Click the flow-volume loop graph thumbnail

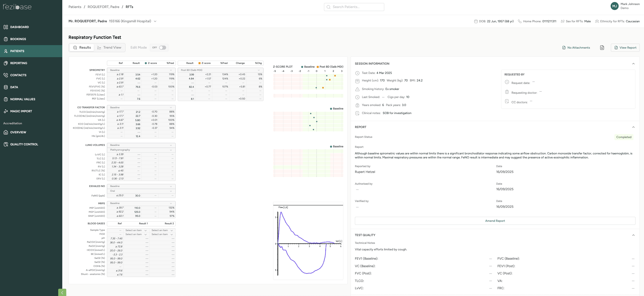308,241
